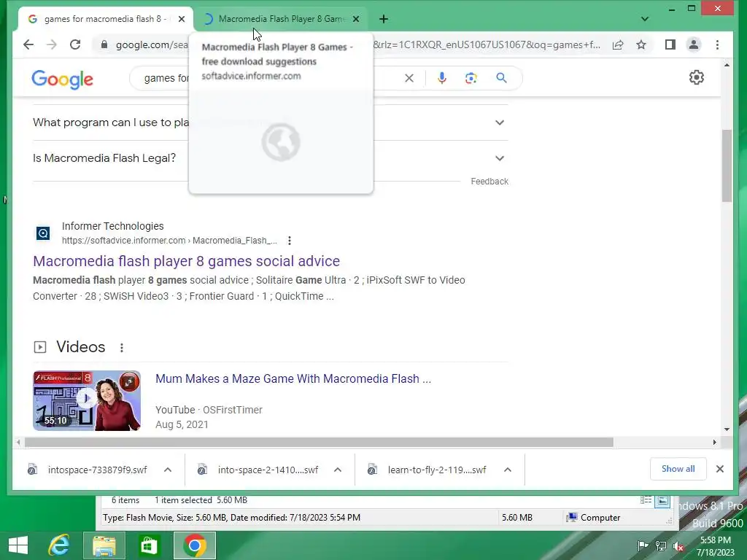
Task: Go back using the browser back arrow
Action: 28,44
